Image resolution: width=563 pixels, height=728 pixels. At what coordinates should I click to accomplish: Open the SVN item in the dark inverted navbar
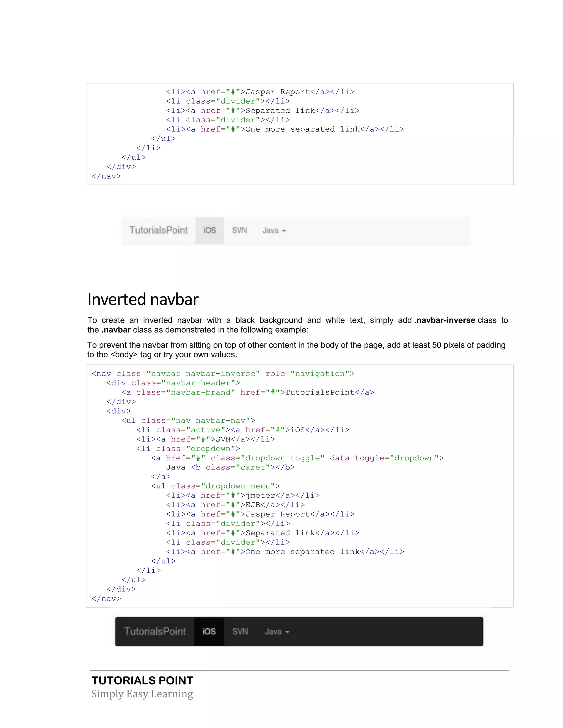[240, 631]
